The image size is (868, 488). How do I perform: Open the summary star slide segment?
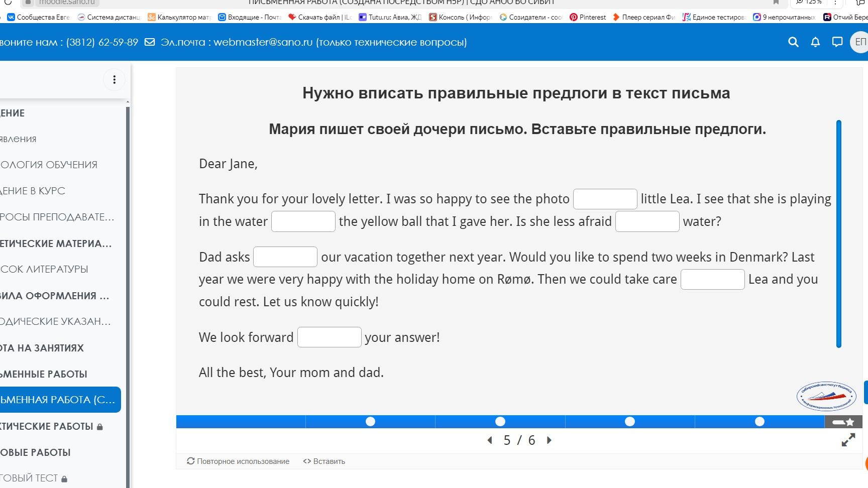pos(843,422)
